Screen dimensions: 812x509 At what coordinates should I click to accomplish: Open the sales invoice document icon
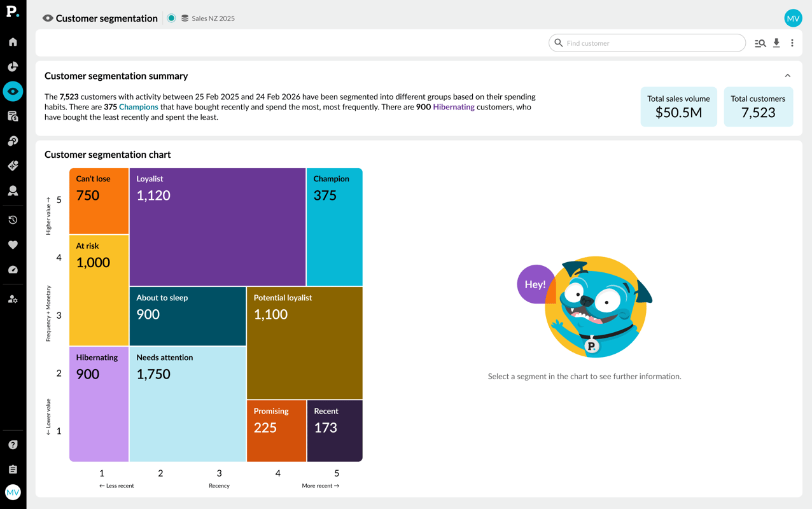click(13, 116)
